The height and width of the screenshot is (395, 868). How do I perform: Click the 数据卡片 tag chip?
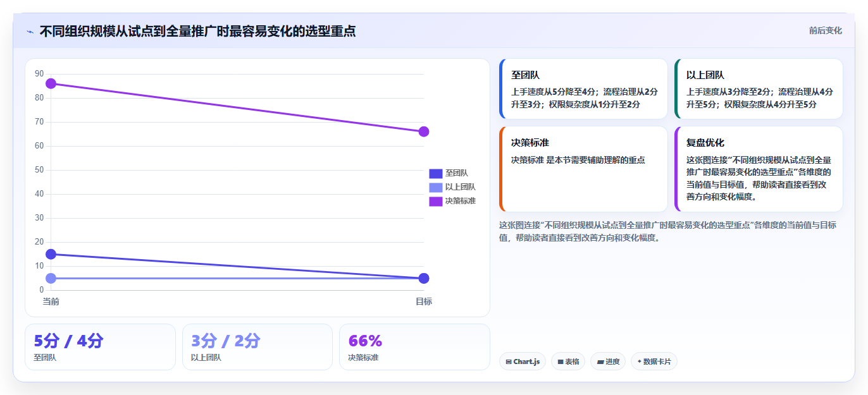(654, 362)
